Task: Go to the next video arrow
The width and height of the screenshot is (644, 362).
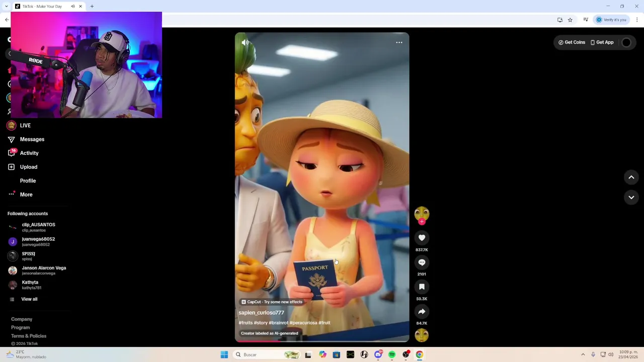Action: click(631, 197)
